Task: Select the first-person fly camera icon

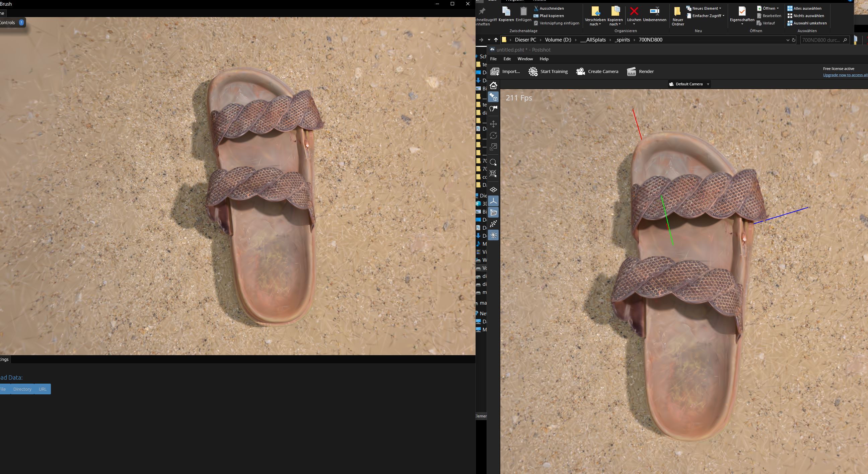Action: pyautogui.click(x=493, y=108)
